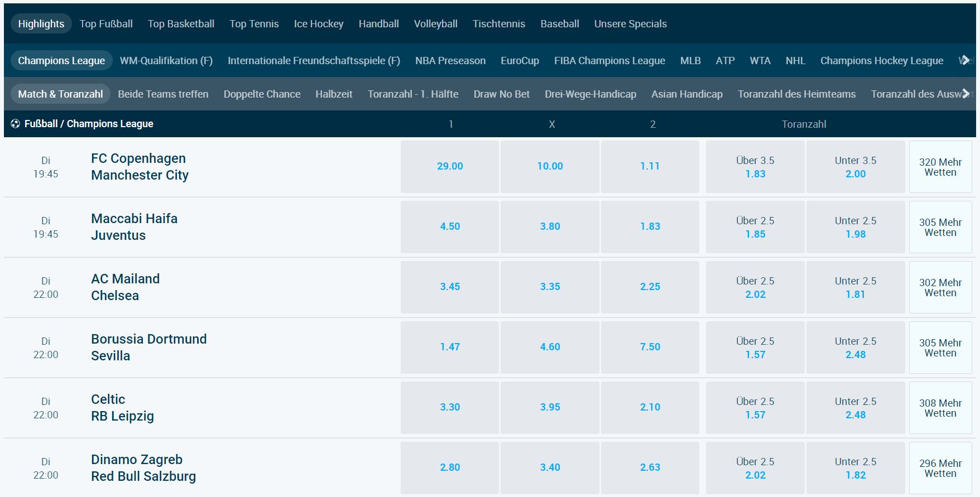Switch to the Doppelte Chance market
This screenshot has width=980, height=497.
262,94
